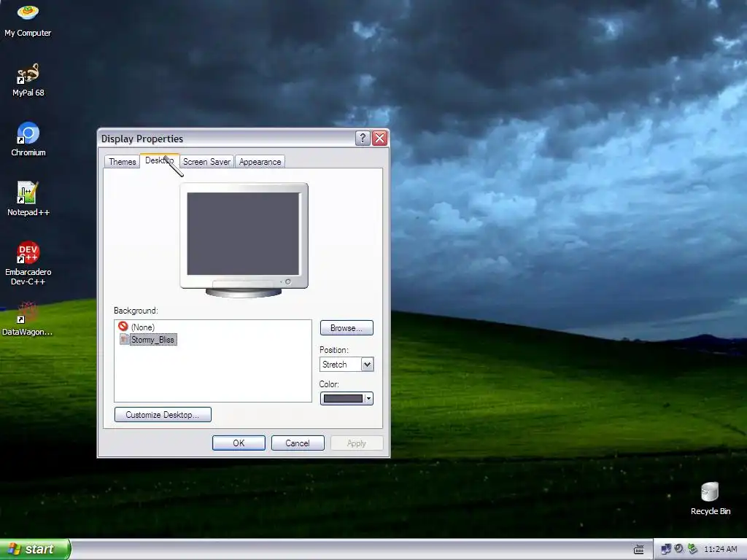Click Cancel in Display Properties
This screenshot has height=560, width=747.
coord(298,443)
